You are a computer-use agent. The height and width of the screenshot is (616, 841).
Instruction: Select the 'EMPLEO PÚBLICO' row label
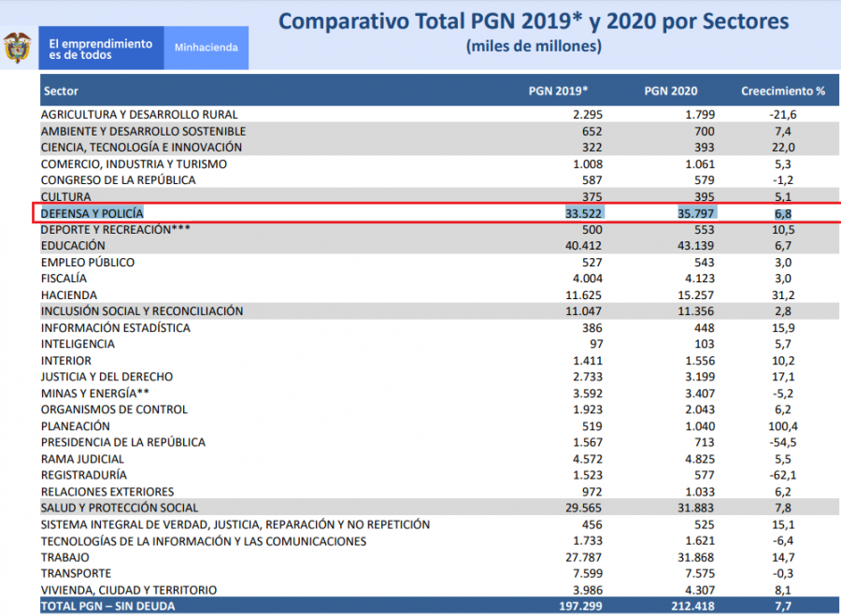pos(88,263)
